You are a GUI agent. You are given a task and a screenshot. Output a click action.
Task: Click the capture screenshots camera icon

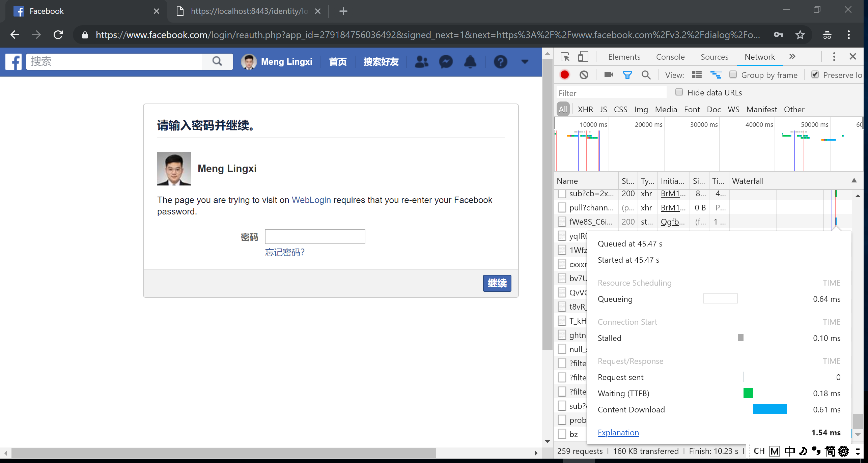coord(609,75)
